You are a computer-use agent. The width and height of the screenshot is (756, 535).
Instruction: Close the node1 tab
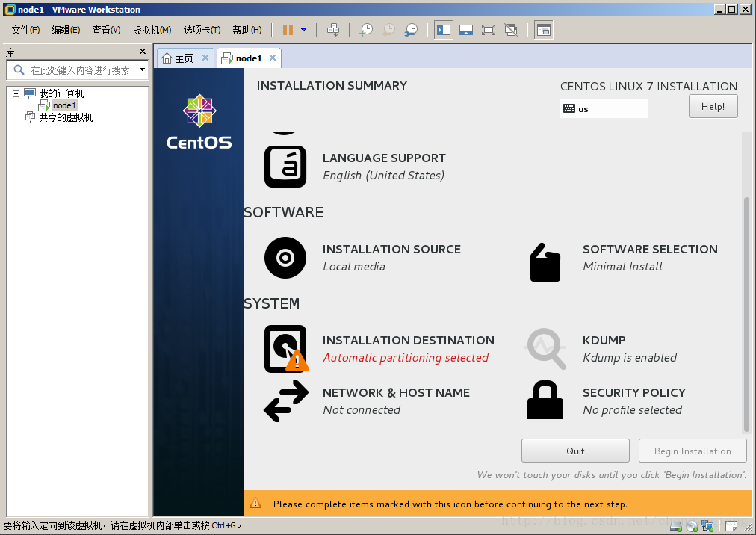click(273, 58)
